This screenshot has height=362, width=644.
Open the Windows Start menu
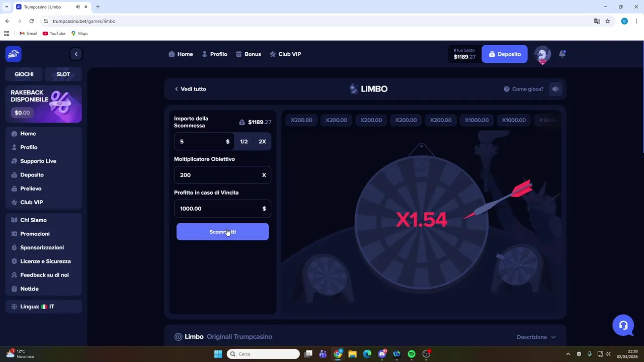[218, 354]
